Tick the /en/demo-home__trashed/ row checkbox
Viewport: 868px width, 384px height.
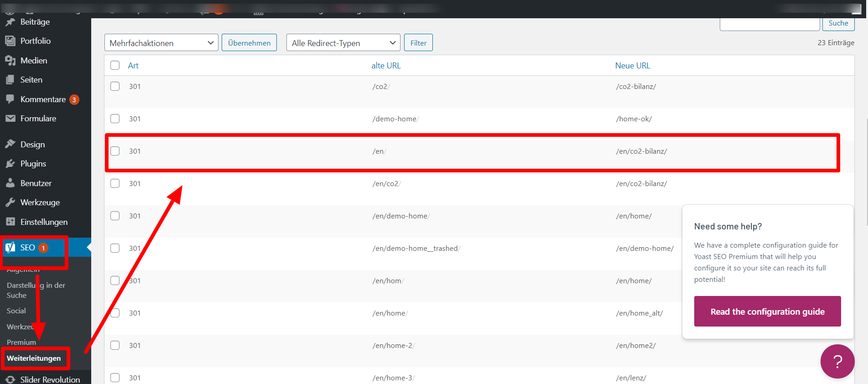click(x=115, y=248)
